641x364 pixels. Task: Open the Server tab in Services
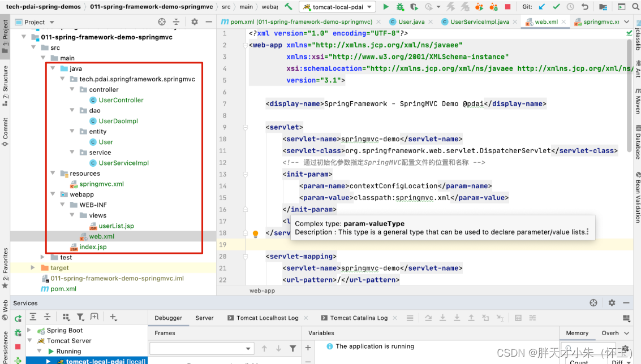[204, 318]
